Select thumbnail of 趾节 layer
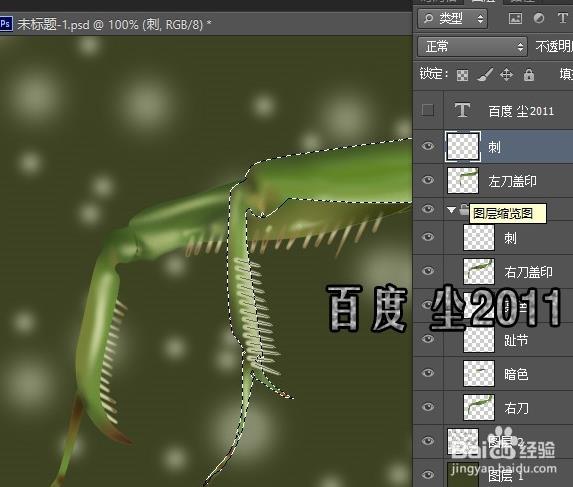This screenshot has width=573, height=487. [x=479, y=339]
